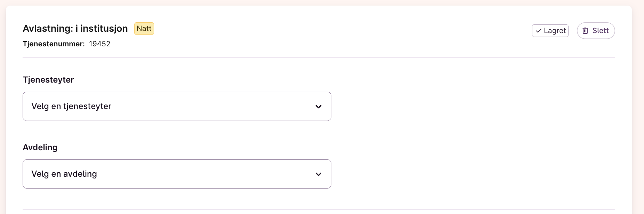Click the service number 19452
The width and height of the screenshot is (644, 214).
[x=99, y=44]
